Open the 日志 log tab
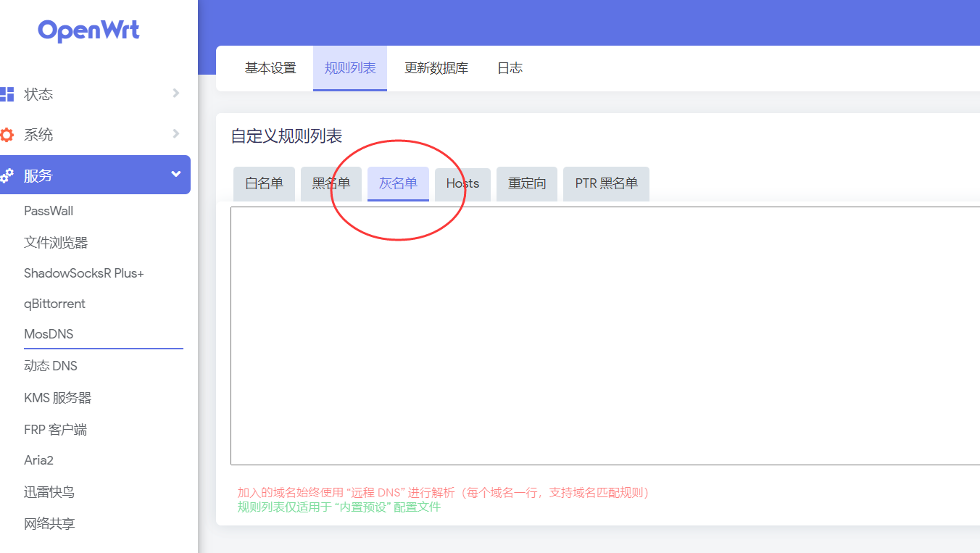This screenshot has height=553, width=980. pos(510,68)
